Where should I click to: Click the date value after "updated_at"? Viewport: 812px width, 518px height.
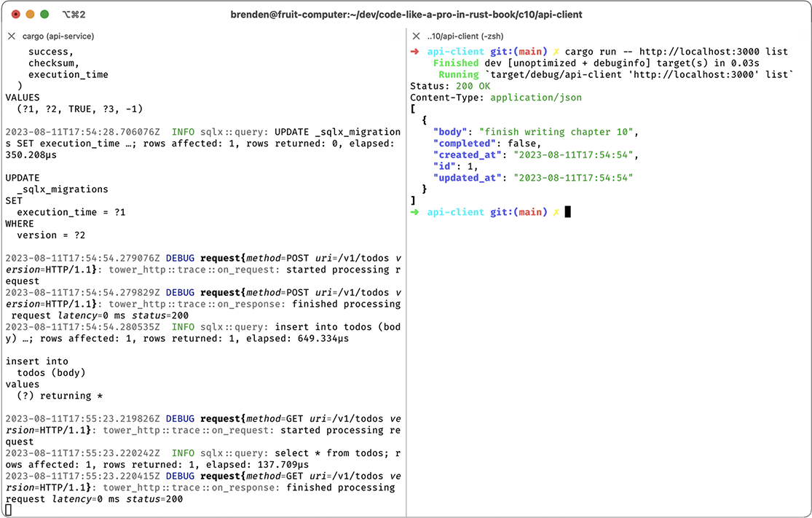(x=573, y=178)
